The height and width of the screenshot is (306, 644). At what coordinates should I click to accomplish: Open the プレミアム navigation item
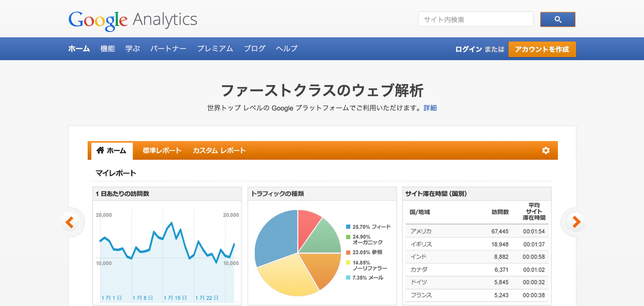(215, 49)
